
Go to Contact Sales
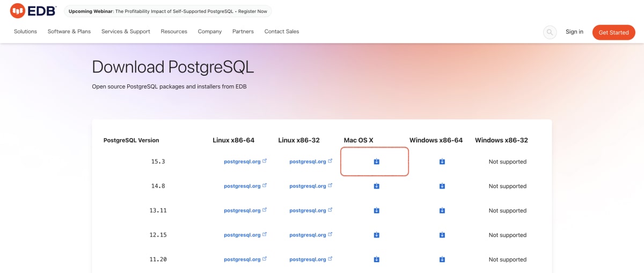pyautogui.click(x=282, y=32)
